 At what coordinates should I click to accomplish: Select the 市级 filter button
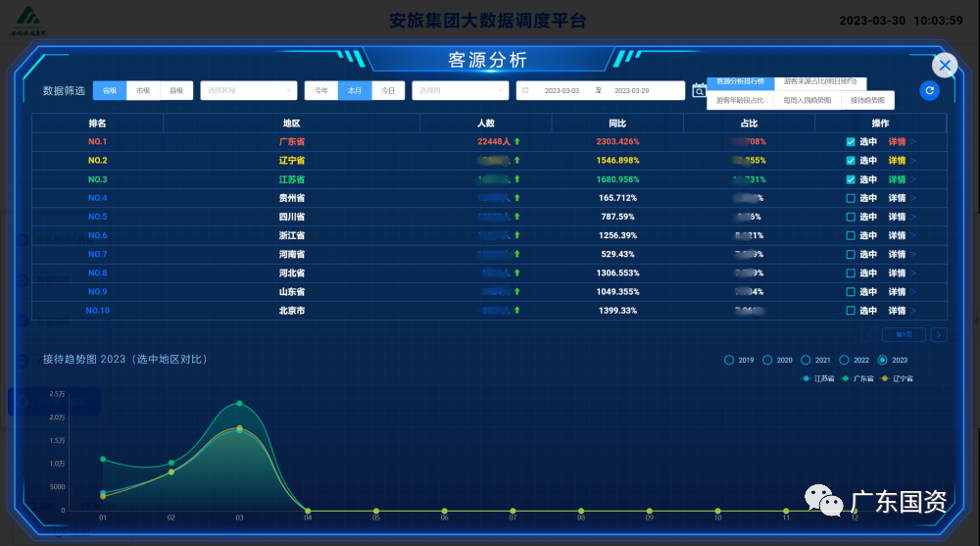tap(143, 91)
